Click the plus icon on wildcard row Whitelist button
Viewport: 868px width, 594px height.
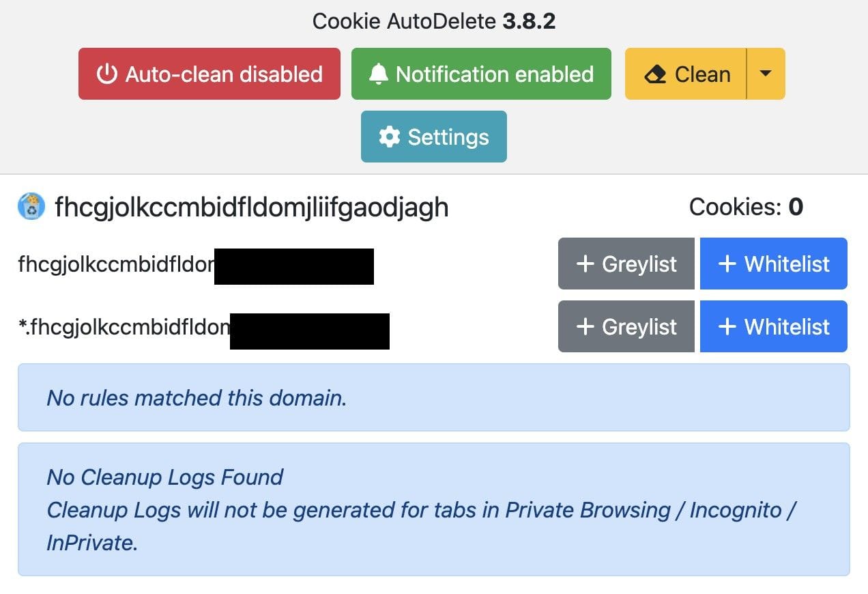tap(727, 326)
